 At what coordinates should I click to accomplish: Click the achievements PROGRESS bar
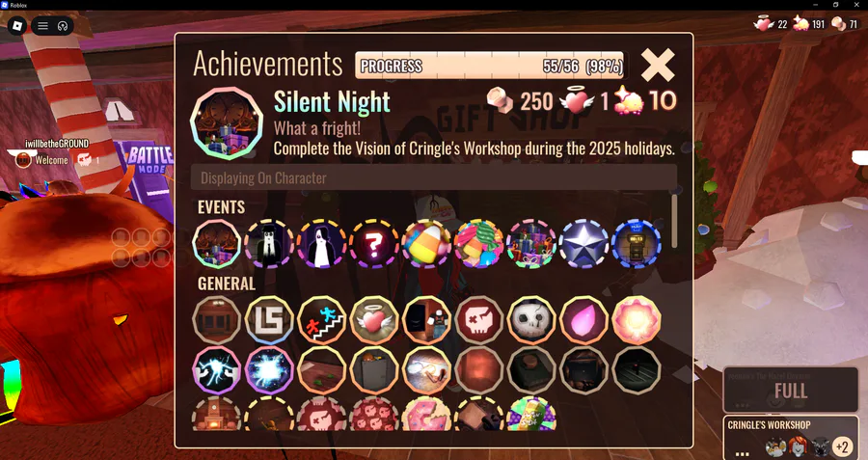(x=491, y=66)
